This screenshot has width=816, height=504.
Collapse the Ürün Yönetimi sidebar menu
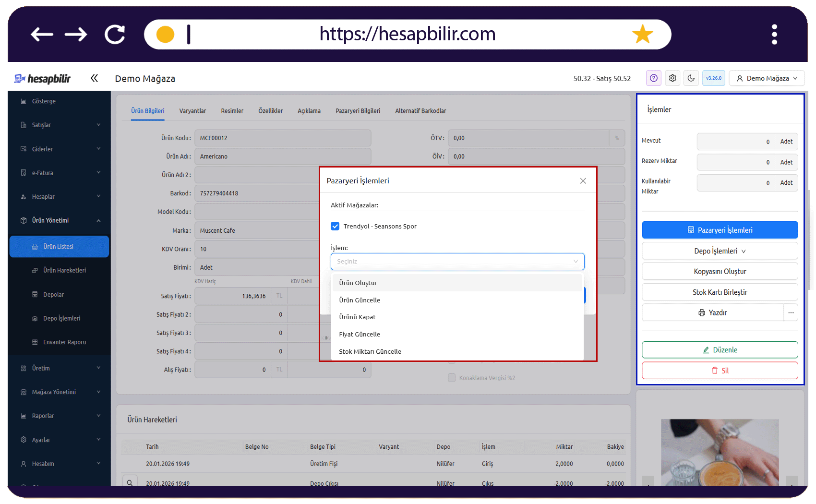tap(60, 220)
